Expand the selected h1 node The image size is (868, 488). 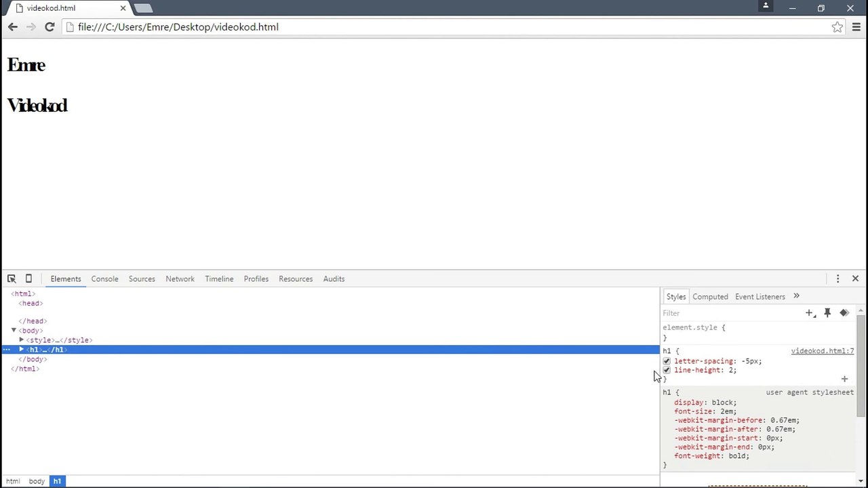(22, 350)
